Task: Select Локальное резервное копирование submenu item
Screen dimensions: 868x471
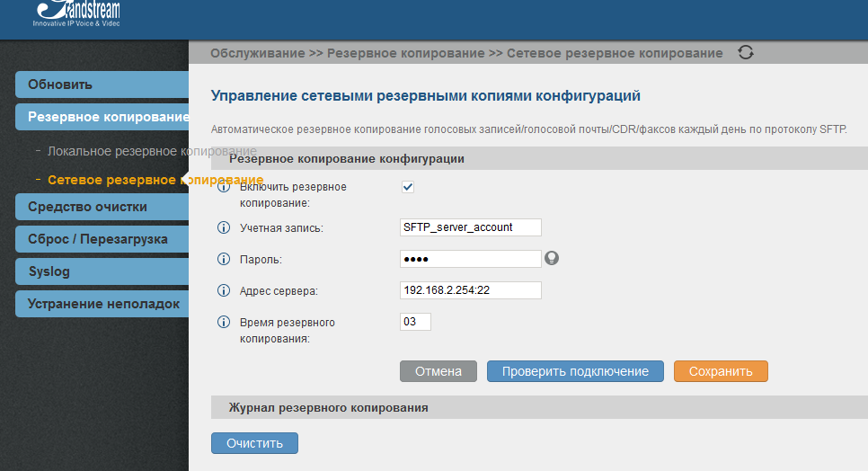Action: point(152,151)
